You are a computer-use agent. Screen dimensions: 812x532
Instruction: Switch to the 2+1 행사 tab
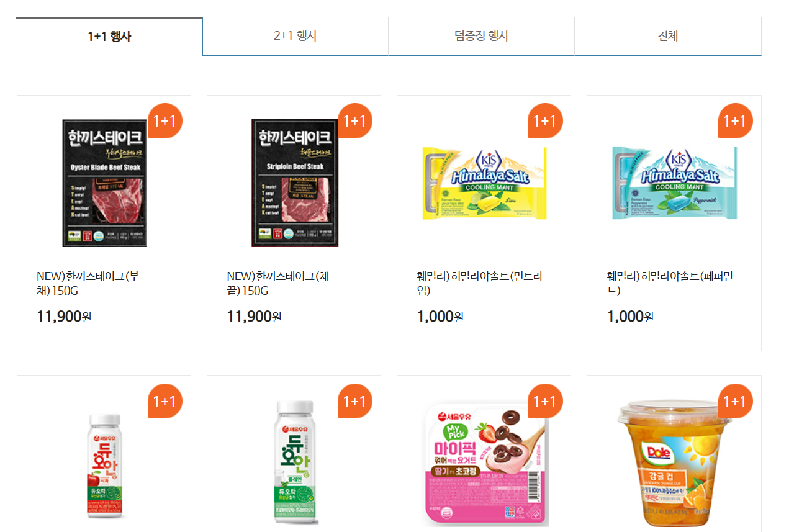[x=295, y=36]
